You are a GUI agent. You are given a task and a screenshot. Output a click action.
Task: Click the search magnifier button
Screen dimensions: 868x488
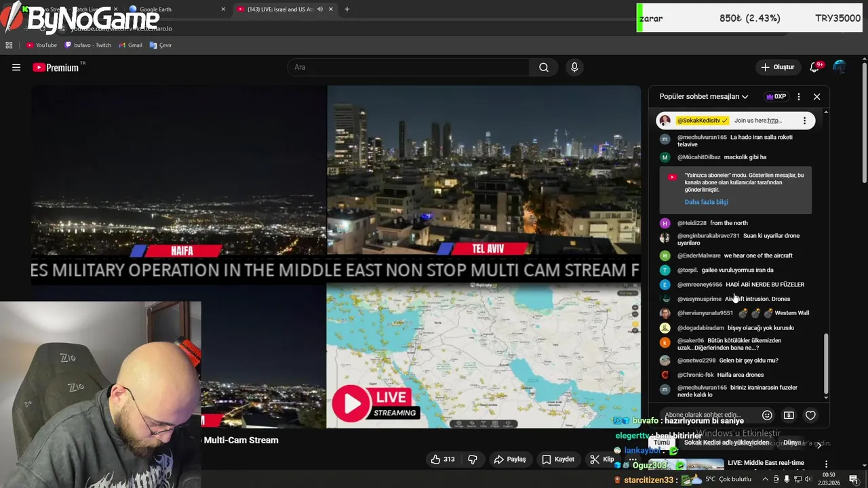tap(544, 67)
